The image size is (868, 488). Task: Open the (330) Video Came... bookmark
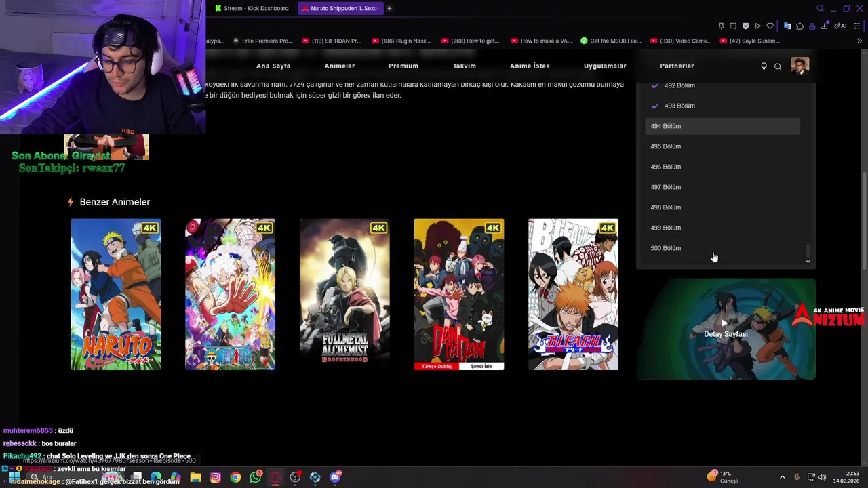(680, 41)
